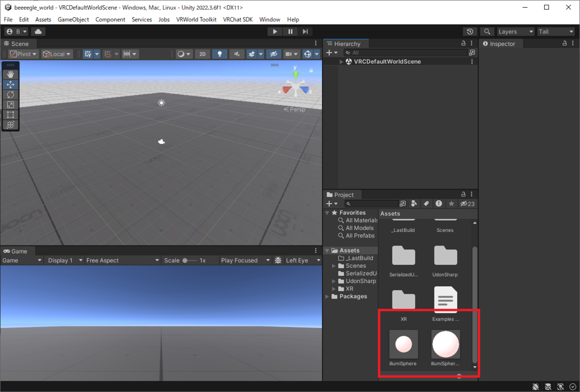Open the Layers dropdown

516,31
